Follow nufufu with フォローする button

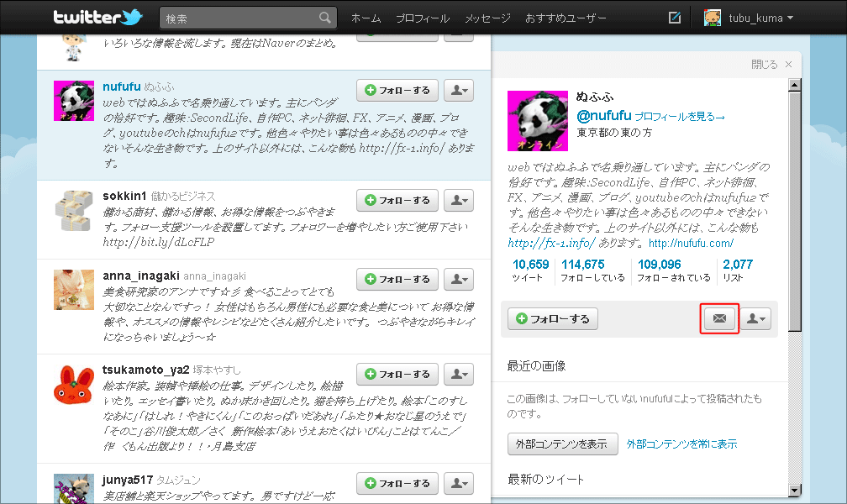397,90
